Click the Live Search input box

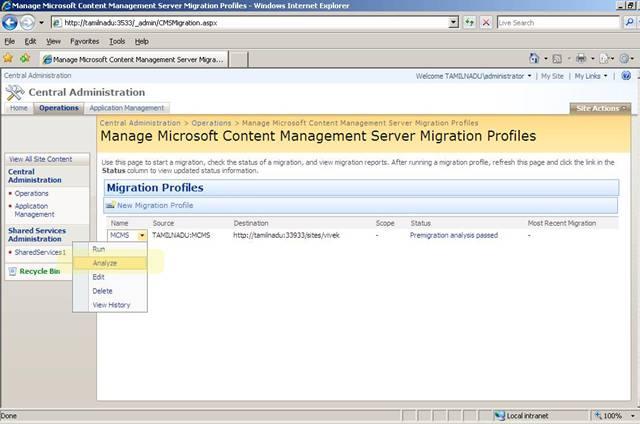558,23
